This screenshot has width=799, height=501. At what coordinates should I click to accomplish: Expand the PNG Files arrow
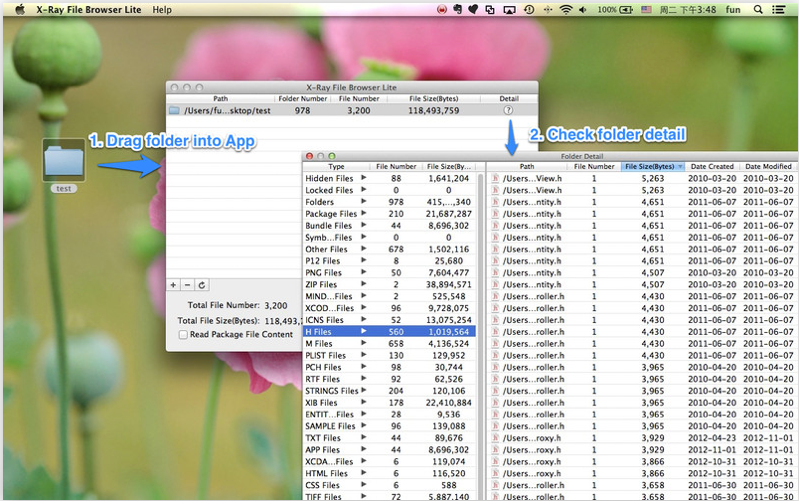click(364, 272)
